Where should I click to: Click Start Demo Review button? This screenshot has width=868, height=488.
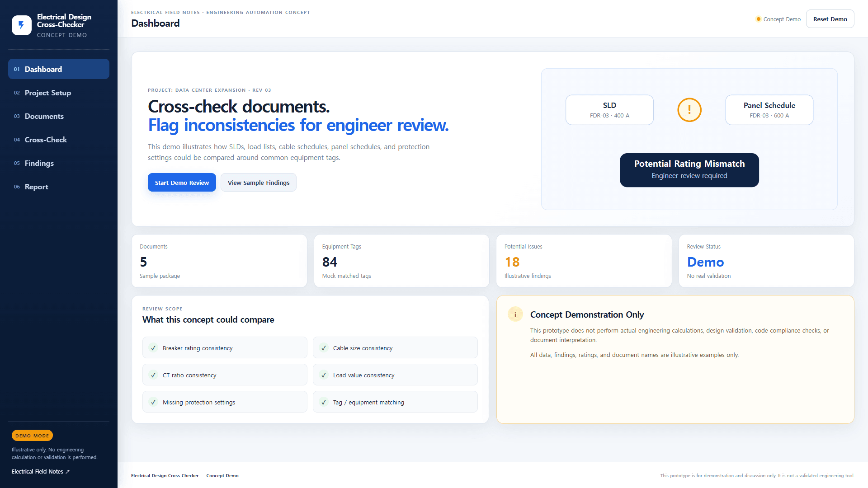tap(182, 183)
